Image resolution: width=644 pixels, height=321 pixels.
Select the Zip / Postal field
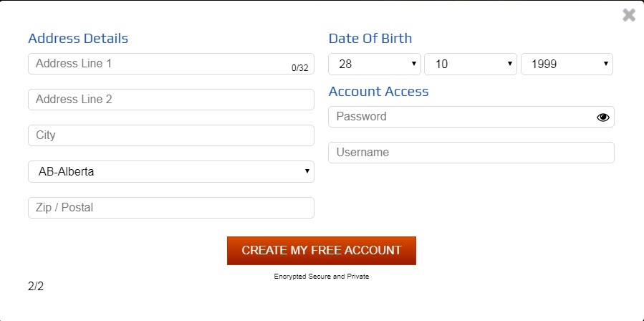click(x=171, y=208)
